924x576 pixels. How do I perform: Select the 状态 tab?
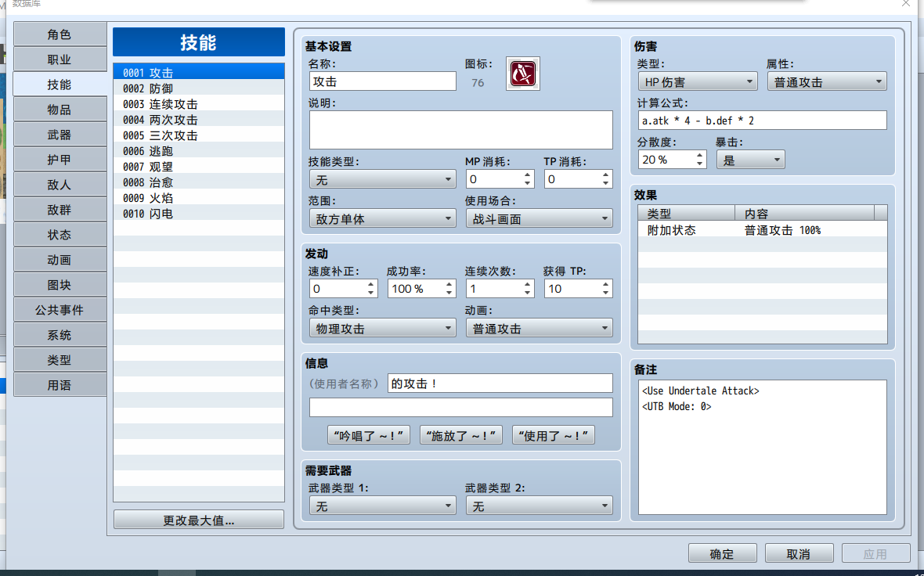coord(60,235)
